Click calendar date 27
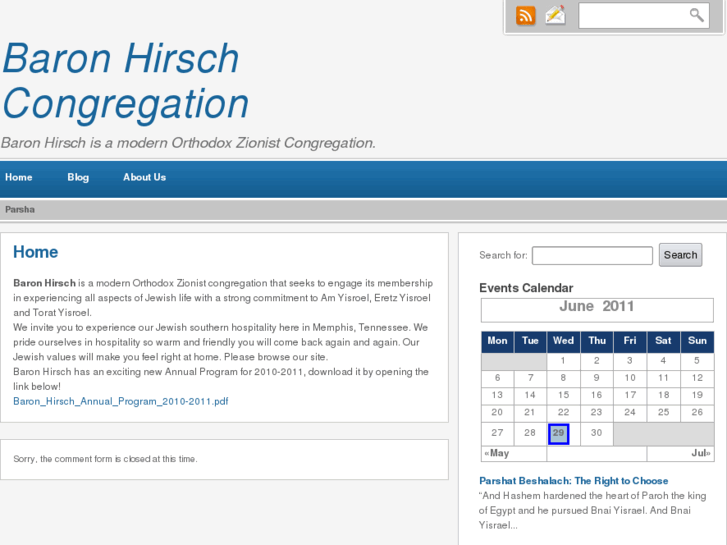Viewport: 727px width, 545px height. [x=497, y=433]
